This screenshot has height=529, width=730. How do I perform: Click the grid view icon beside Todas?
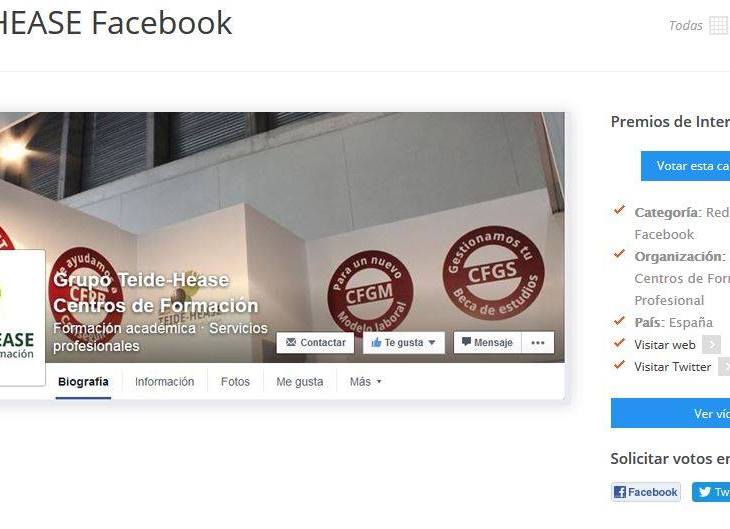(x=719, y=25)
